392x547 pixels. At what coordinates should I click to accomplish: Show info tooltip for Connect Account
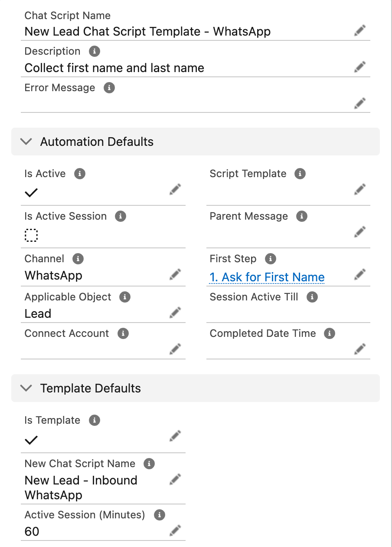pyautogui.click(x=123, y=333)
